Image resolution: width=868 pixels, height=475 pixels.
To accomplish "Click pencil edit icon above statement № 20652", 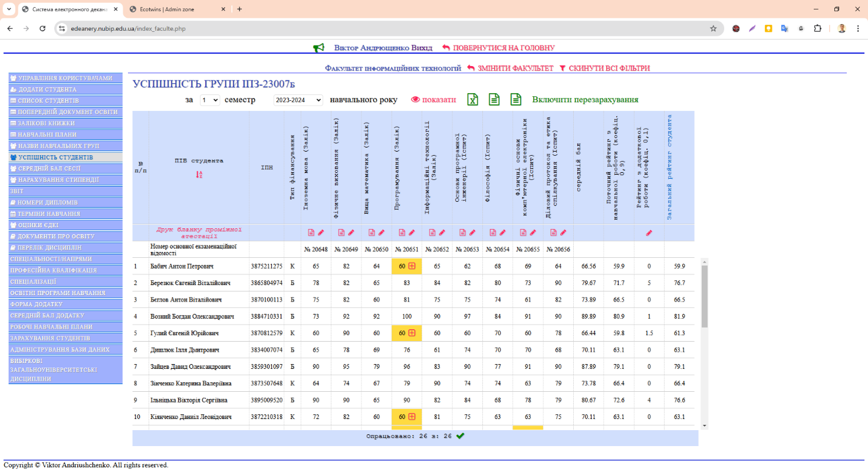I will click(442, 232).
